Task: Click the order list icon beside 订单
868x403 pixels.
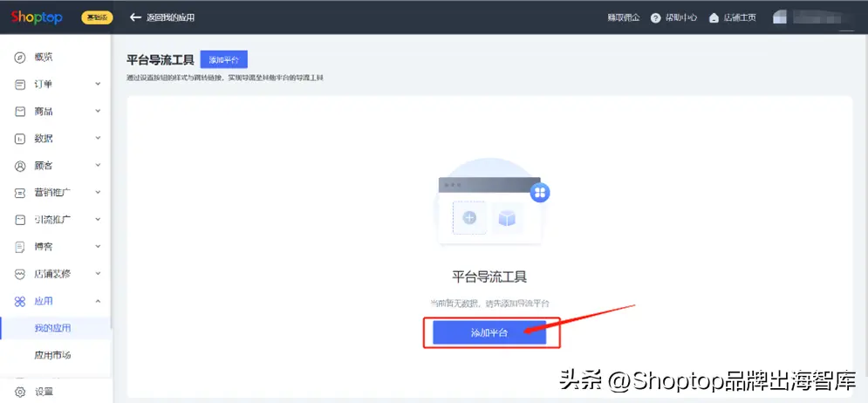Action: tap(20, 85)
